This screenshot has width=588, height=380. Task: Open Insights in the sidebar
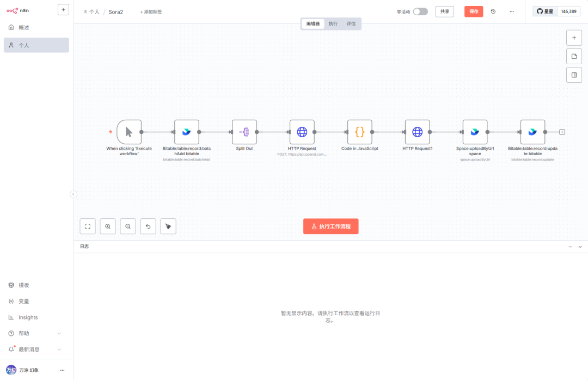point(28,317)
